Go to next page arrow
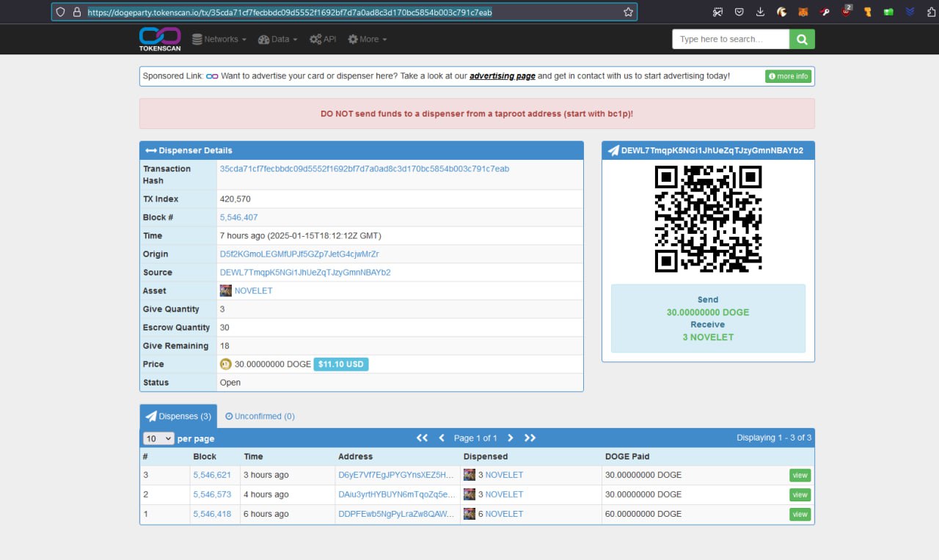This screenshot has width=939, height=560. click(x=511, y=438)
